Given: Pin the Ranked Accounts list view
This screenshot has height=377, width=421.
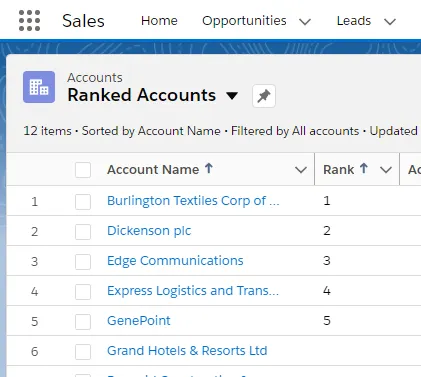Looking at the screenshot, I should [x=264, y=96].
